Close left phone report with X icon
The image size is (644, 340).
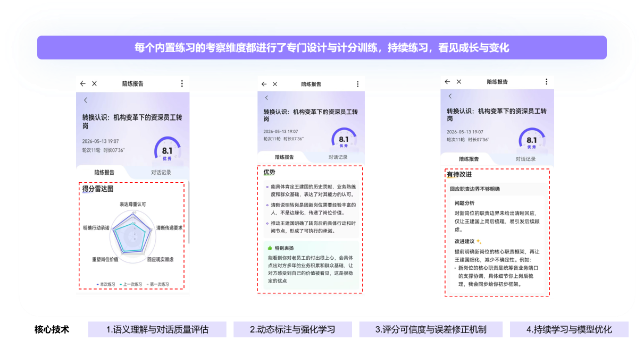95,83
